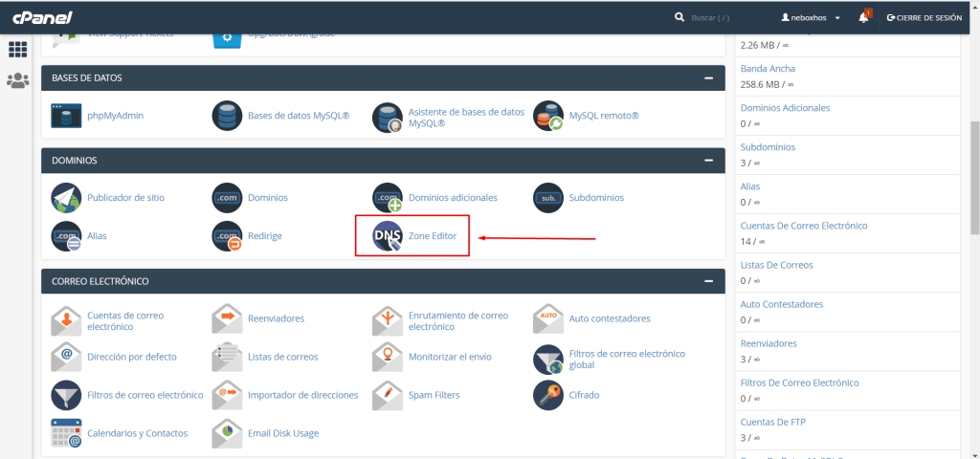Open DNS Zone Editor icon
The image size is (980, 459).
[x=388, y=237]
